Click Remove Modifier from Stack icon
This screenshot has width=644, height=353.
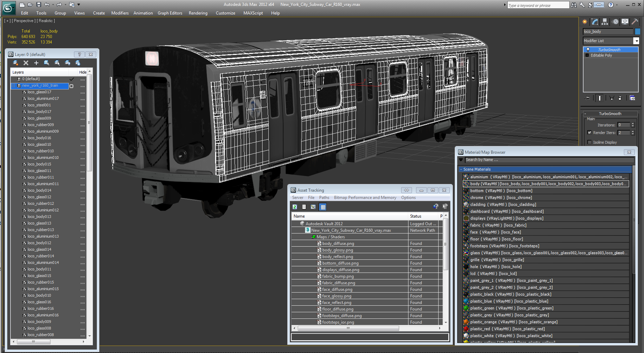(x=620, y=98)
